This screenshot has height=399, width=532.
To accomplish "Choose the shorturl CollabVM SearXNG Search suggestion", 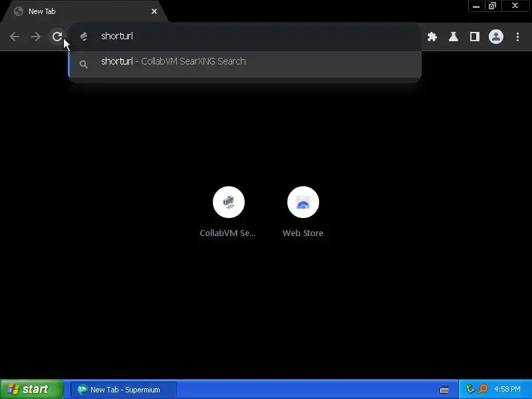I will (245, 64).
